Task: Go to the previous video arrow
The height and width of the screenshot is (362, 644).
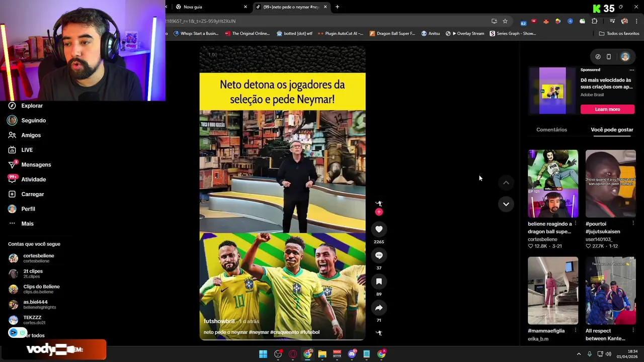Action: tap(506, 183)
